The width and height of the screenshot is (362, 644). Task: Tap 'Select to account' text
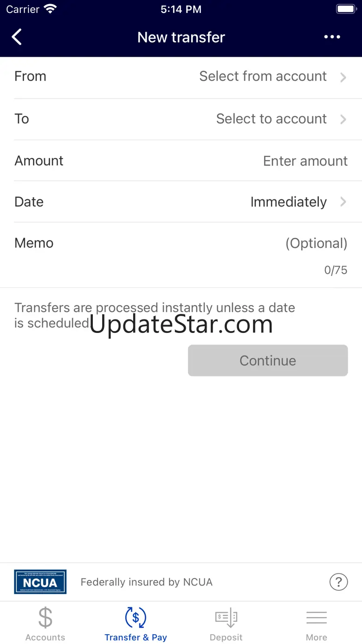click(x=271, y=118)
